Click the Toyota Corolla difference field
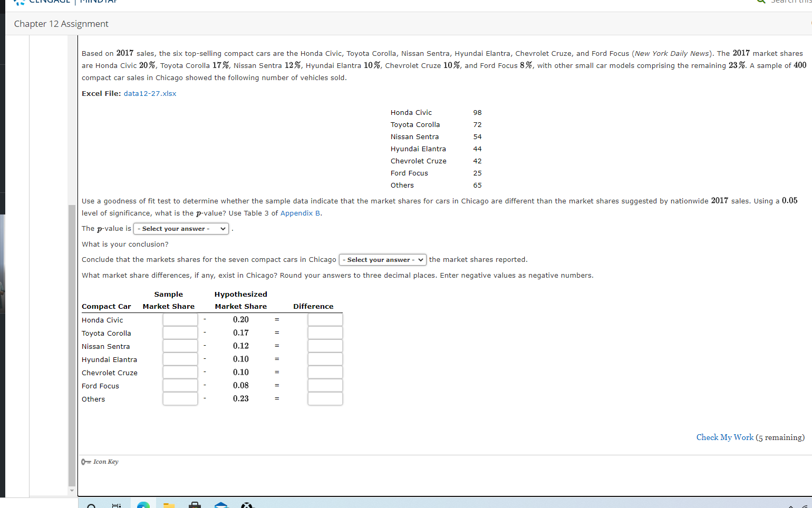 (x=325, y=333)
